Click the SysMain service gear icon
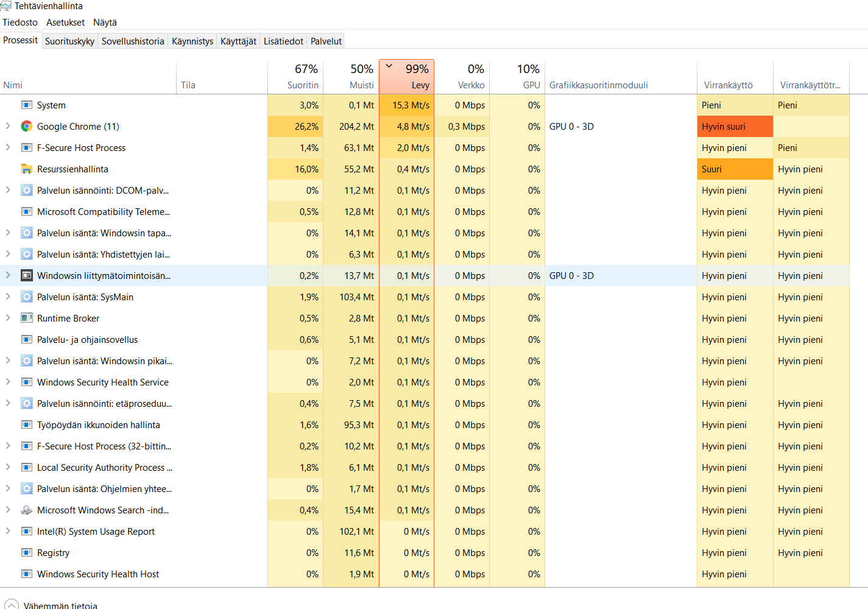 [27, 297]
